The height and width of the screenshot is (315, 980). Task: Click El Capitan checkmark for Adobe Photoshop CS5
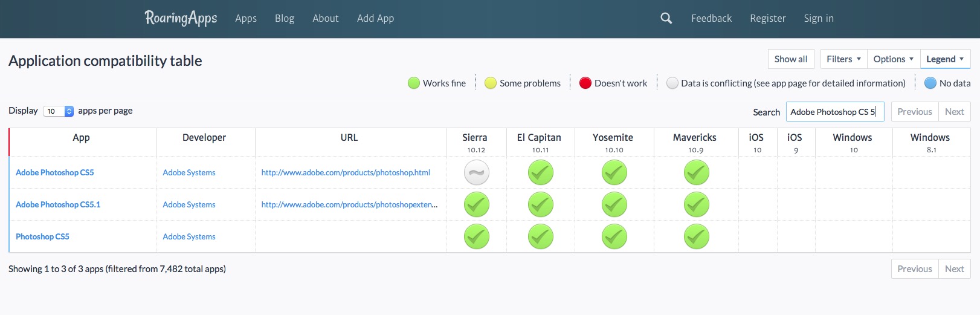pyautogui.click(x=541, y=172)
